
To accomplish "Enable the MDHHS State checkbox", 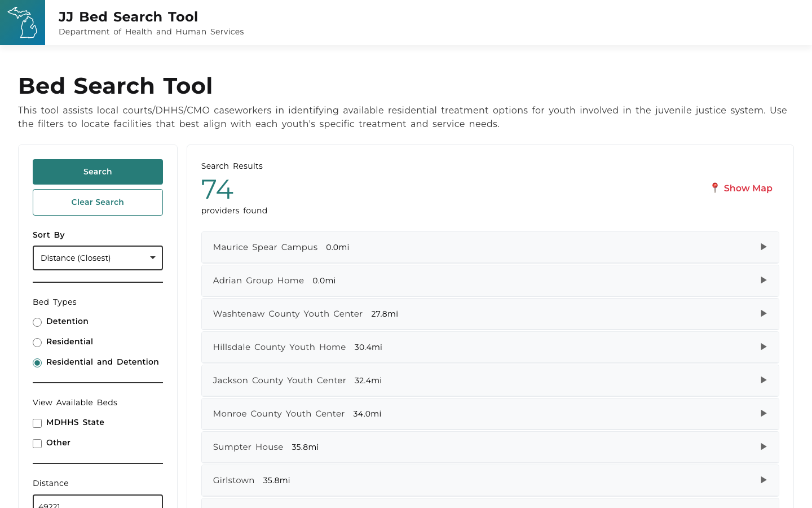I will (x=37, y=423).
